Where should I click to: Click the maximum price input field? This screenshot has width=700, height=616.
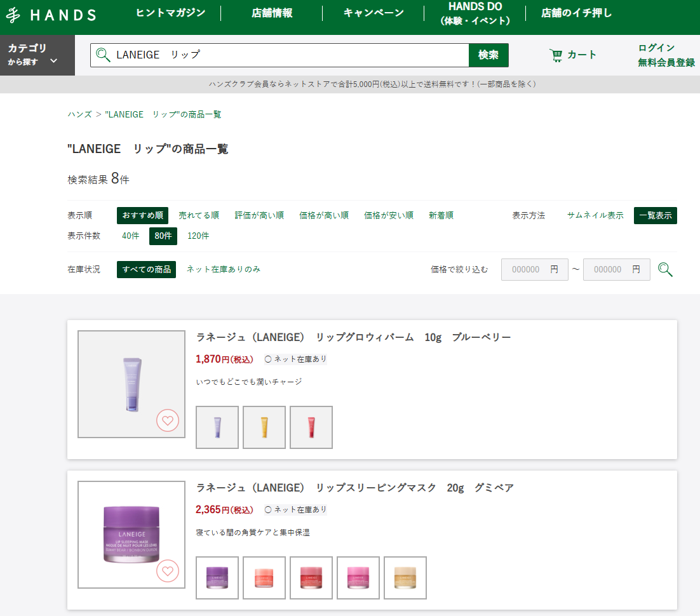(x=617, y=270)
